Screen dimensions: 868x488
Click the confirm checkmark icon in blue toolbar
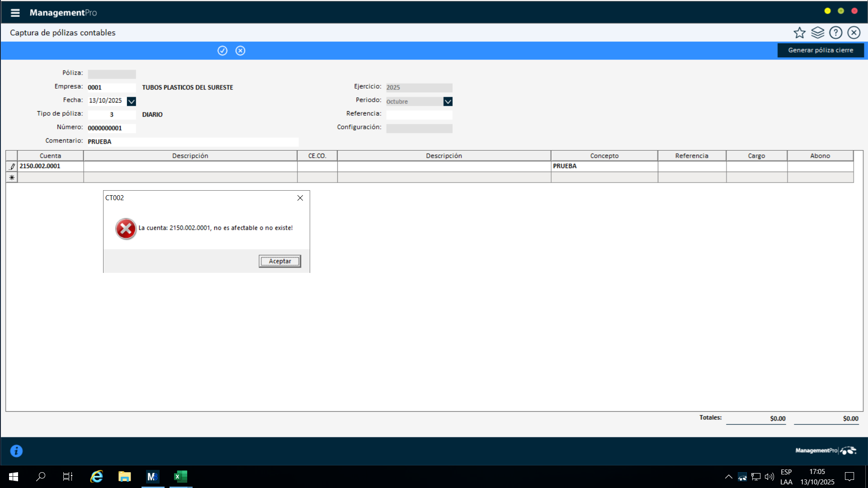(x=222, y=51)
